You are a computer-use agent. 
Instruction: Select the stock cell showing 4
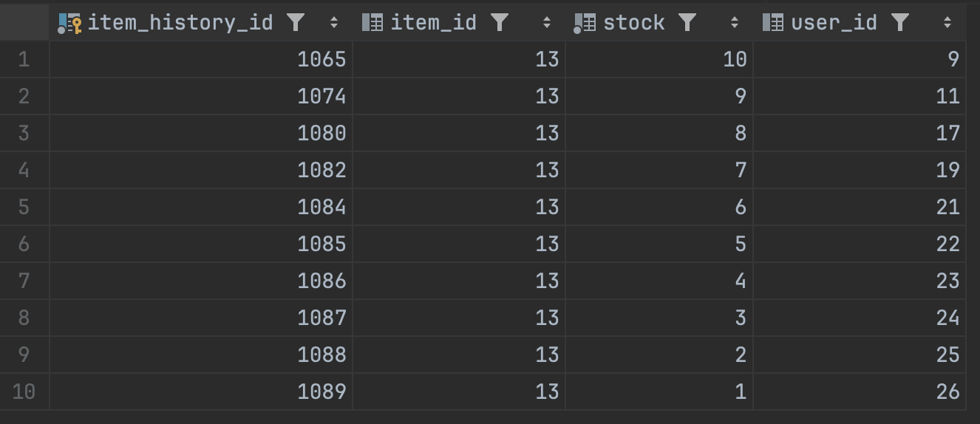point(659,281)
